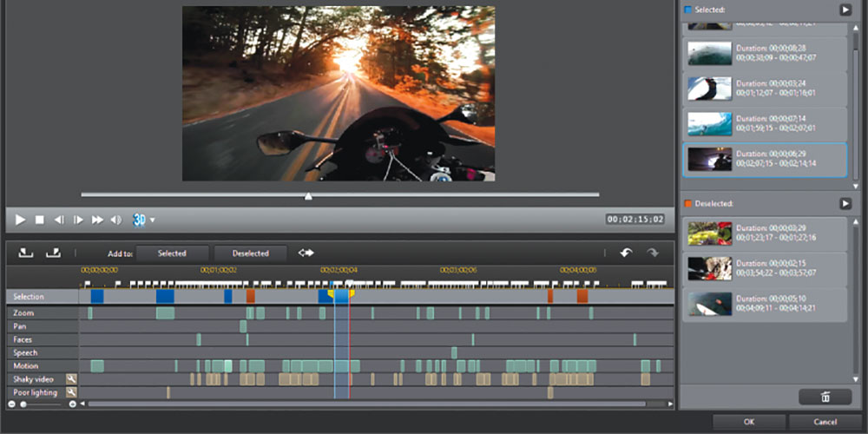Viewport: 868px width, 434px height.
Task: Delete clip with the trash button
Action: [x=825, y=397]
